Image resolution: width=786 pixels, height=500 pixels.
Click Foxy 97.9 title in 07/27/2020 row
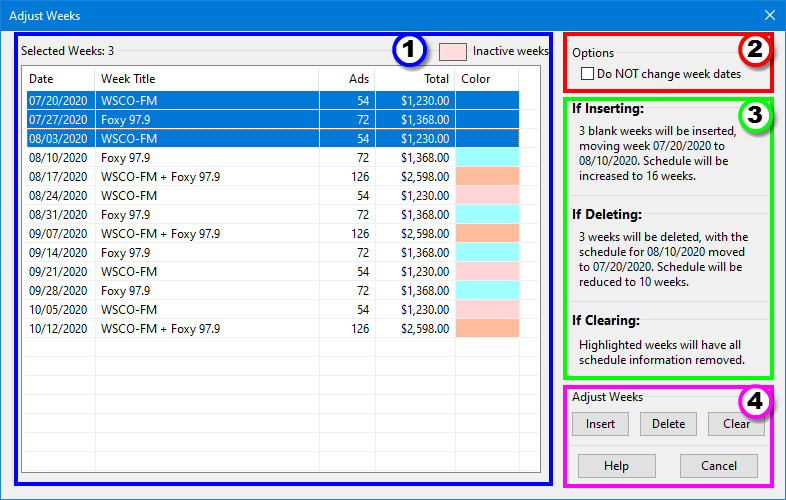point(125,120)
